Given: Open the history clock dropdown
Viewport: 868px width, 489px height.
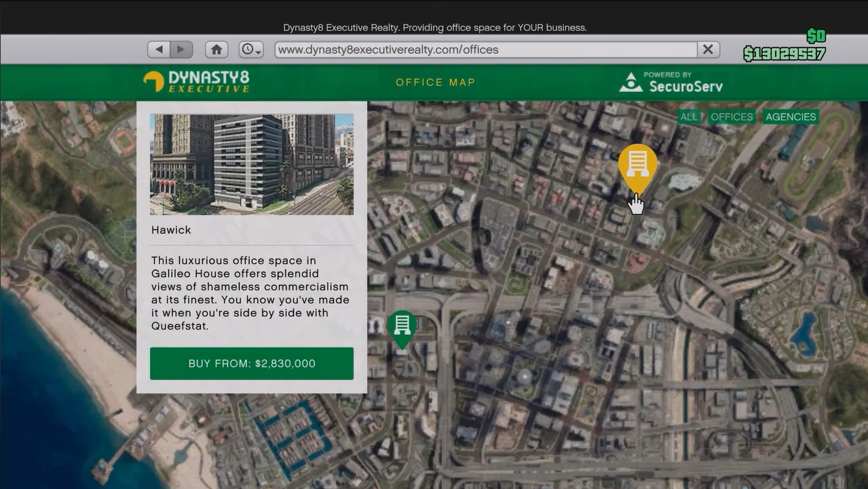Looking at the screenshot, I should coord(251,50).
